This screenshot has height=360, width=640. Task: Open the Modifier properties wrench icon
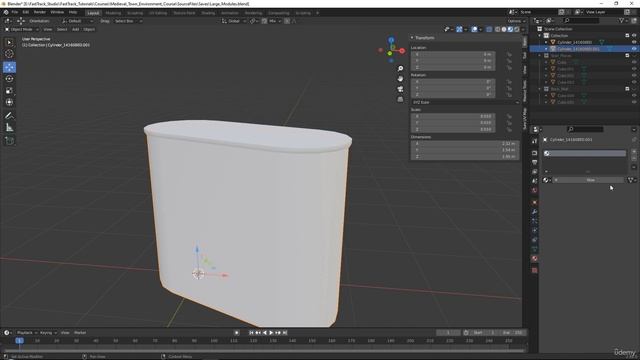tap(534, 212)
